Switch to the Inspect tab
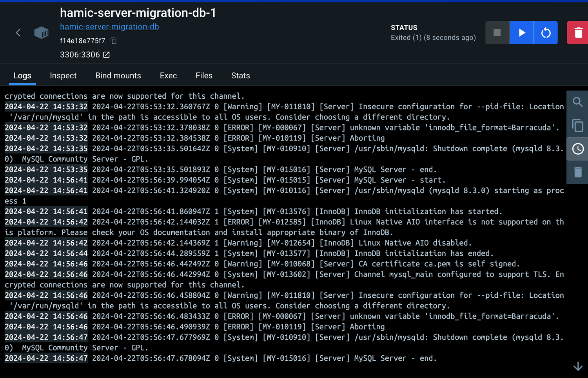Screen dimensions: 588x378 click(x=63, y=76)
